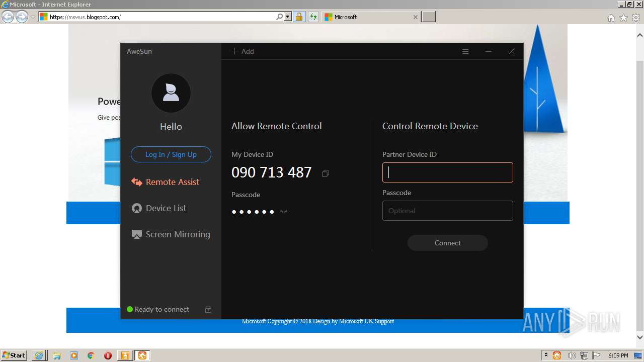Reveal the passcode with the eye icon

[x=284, y=212]
